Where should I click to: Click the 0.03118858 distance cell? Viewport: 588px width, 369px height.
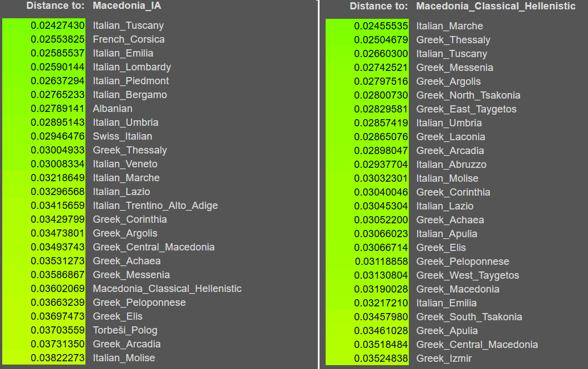(381, 262)
